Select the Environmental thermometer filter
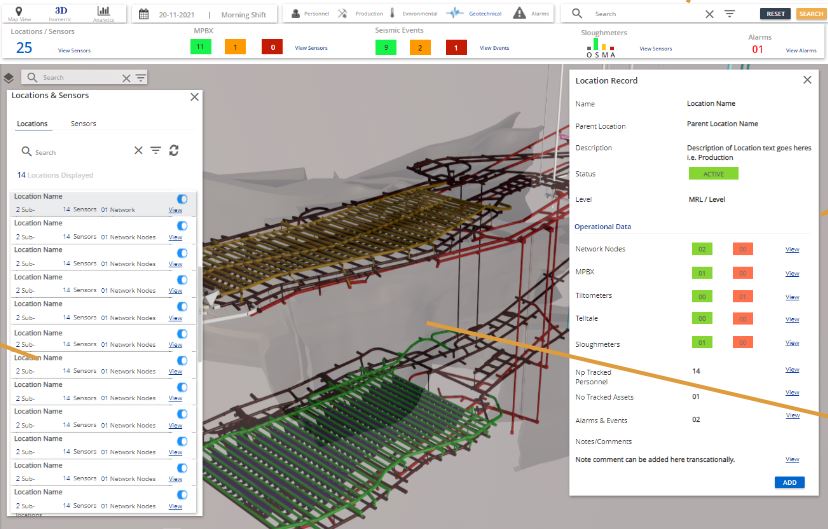This screenshot has height=529, width=828. coord(413,14)
